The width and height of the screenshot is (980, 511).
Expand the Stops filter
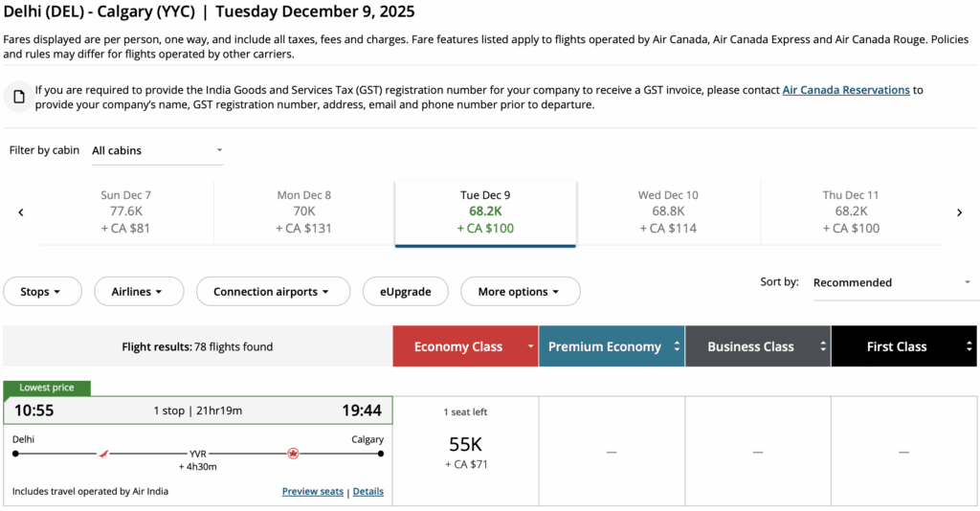click(x=40, y=292)
